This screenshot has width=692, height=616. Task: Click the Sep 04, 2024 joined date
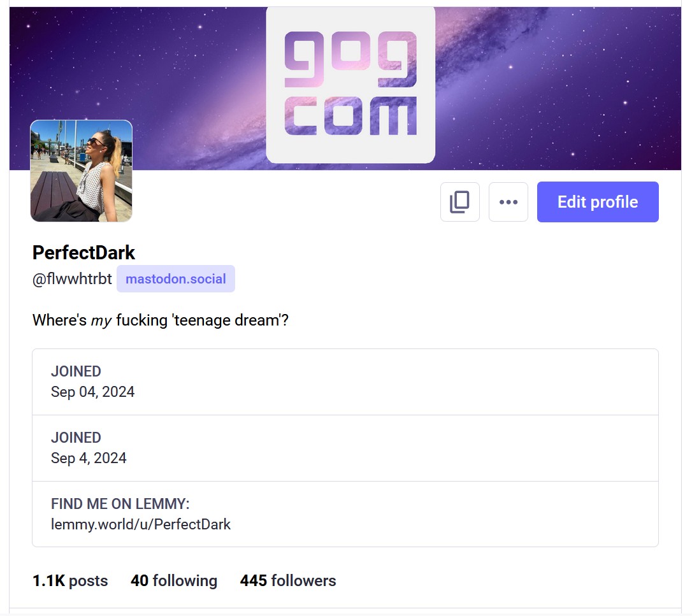pyautogui.click(x=92, y=392)
